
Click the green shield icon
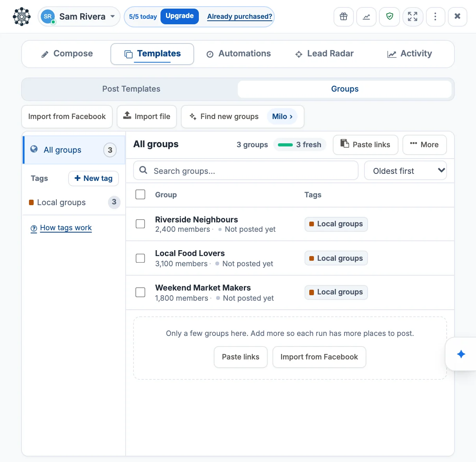tap(389, 16)
